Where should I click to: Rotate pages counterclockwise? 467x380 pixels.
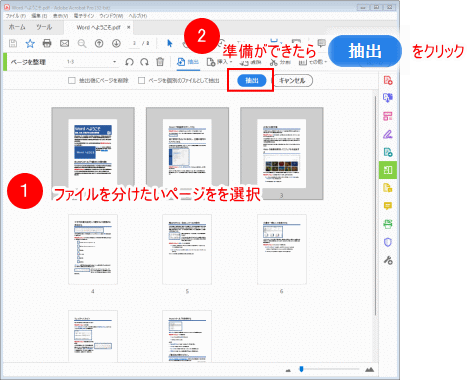tap(129, 62)
